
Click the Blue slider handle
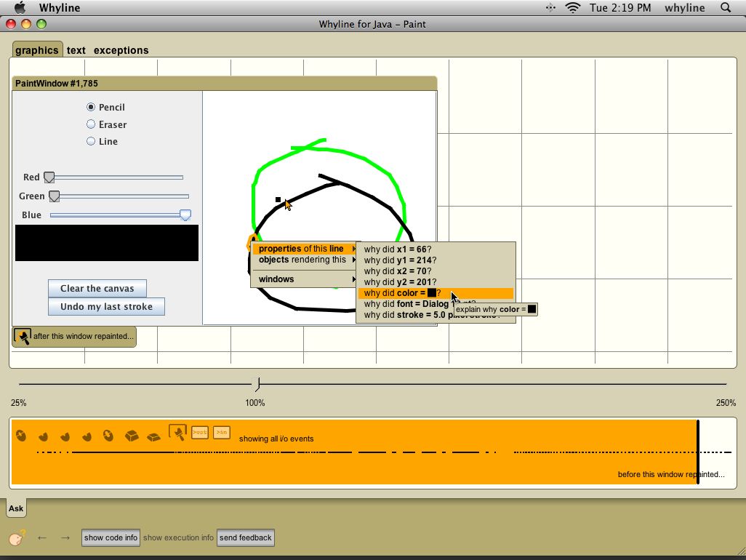point(185,215)
